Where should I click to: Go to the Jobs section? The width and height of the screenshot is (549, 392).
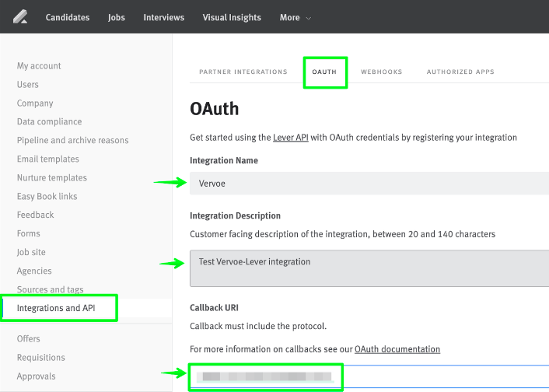point(116,18)
